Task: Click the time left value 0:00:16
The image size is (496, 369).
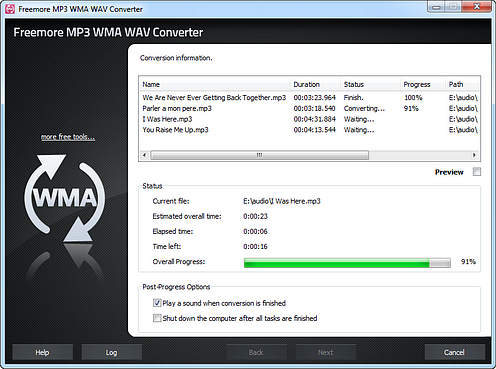Action: (x=255, y=247)
